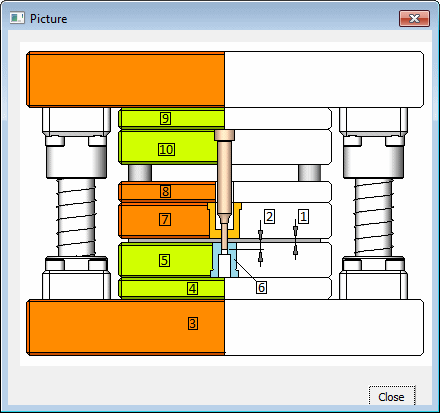Click the 'Picture' window title text
This screenshot has height=413, width=440.
tap(49, 19)
